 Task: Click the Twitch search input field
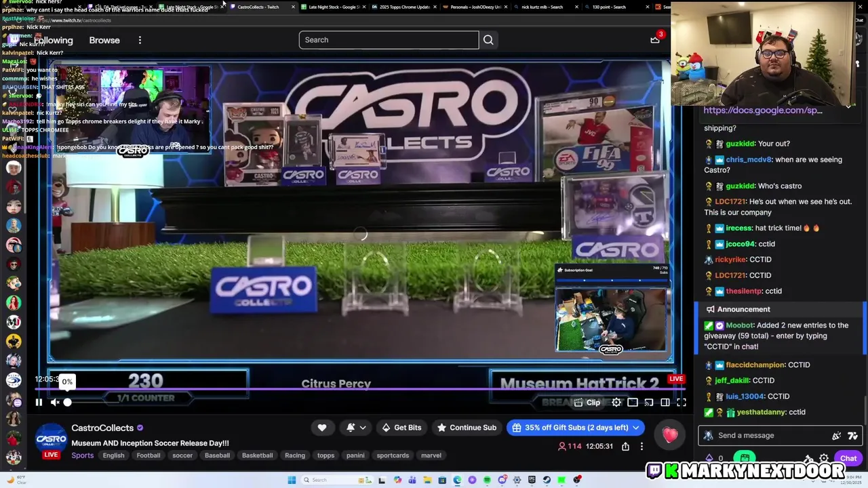(x=389, y=40)
